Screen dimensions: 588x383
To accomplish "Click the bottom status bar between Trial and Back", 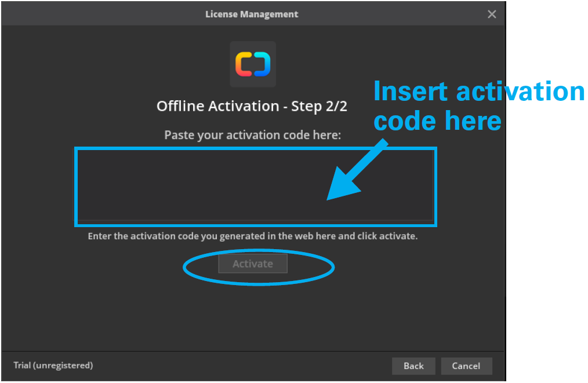I will 244,366.
